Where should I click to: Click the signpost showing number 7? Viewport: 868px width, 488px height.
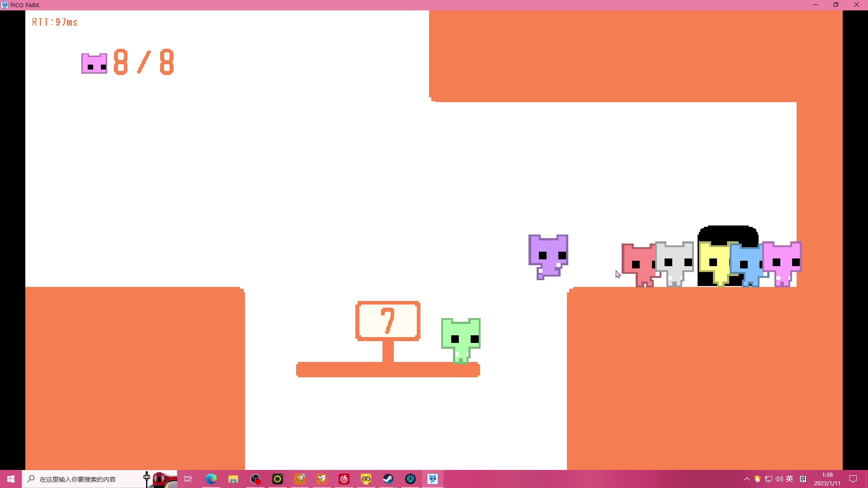click(388, 321)
